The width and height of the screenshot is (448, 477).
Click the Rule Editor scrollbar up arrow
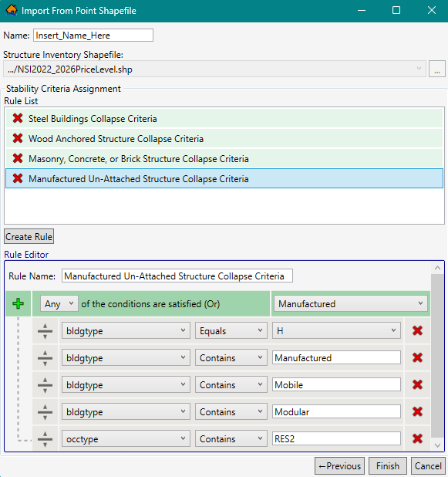437,268
